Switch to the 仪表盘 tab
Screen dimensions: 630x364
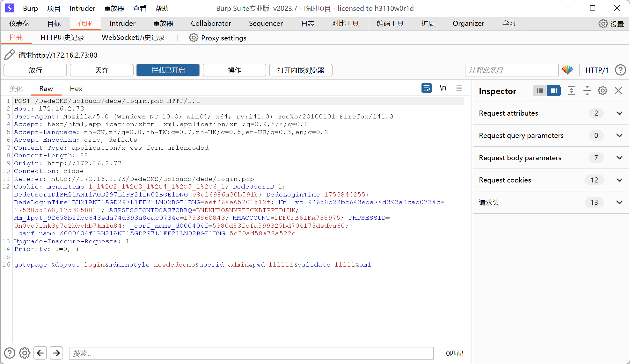[19, 24]
